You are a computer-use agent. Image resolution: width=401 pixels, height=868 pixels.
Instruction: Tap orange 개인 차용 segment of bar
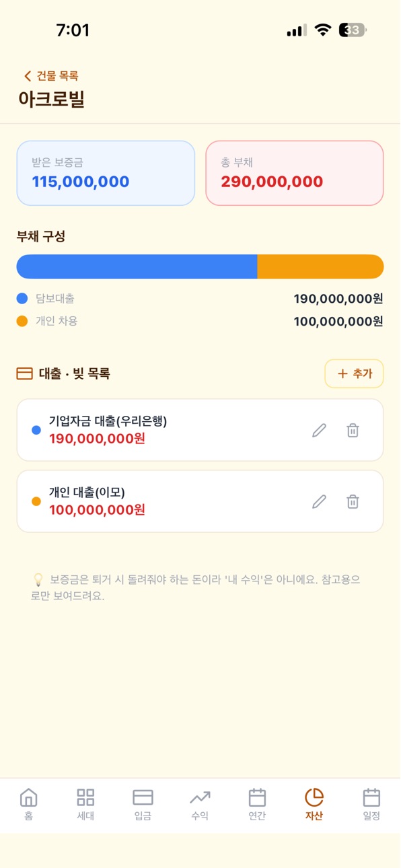click(320, 266)
